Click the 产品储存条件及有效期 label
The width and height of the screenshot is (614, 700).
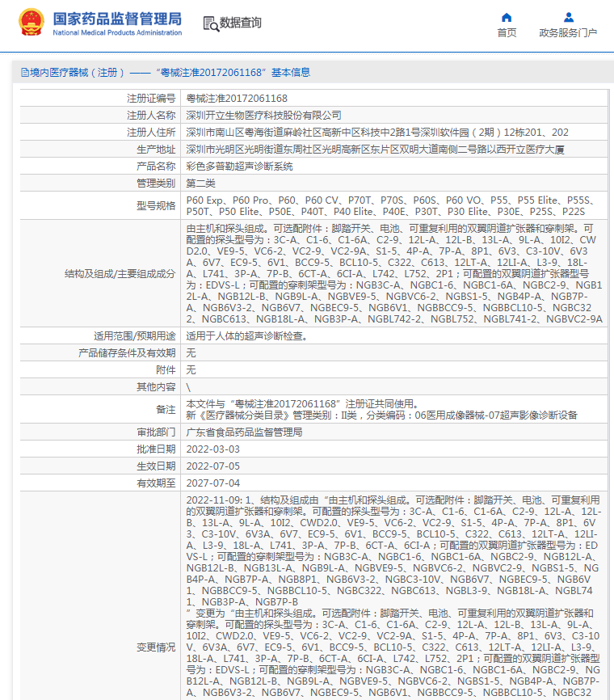tap(127, 352)
